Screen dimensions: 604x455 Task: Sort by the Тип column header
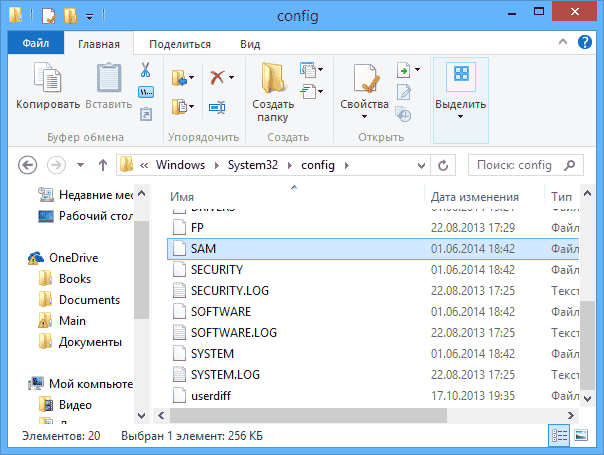pos(562,196)
